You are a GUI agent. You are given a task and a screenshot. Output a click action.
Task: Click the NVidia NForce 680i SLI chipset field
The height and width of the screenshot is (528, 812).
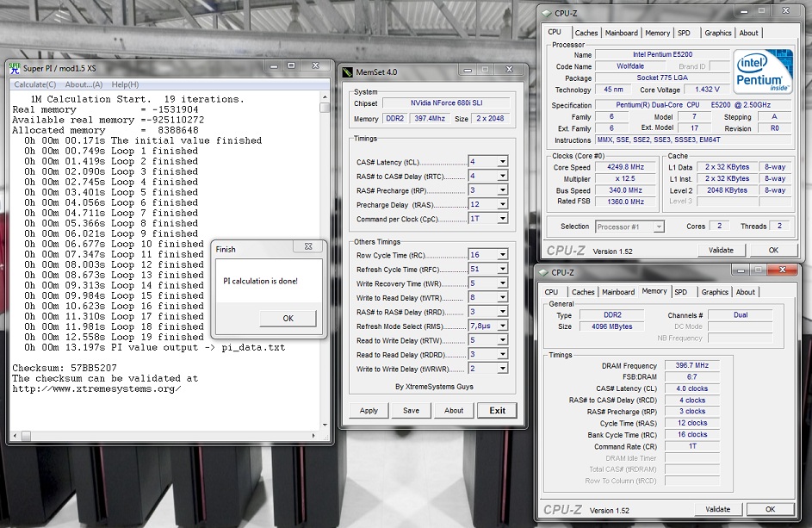[446, 102]
